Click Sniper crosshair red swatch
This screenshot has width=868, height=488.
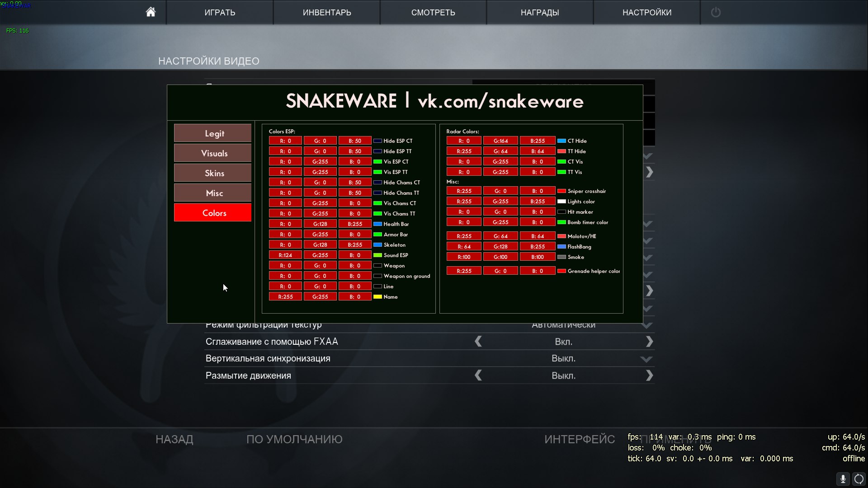(x=561, y=191)
